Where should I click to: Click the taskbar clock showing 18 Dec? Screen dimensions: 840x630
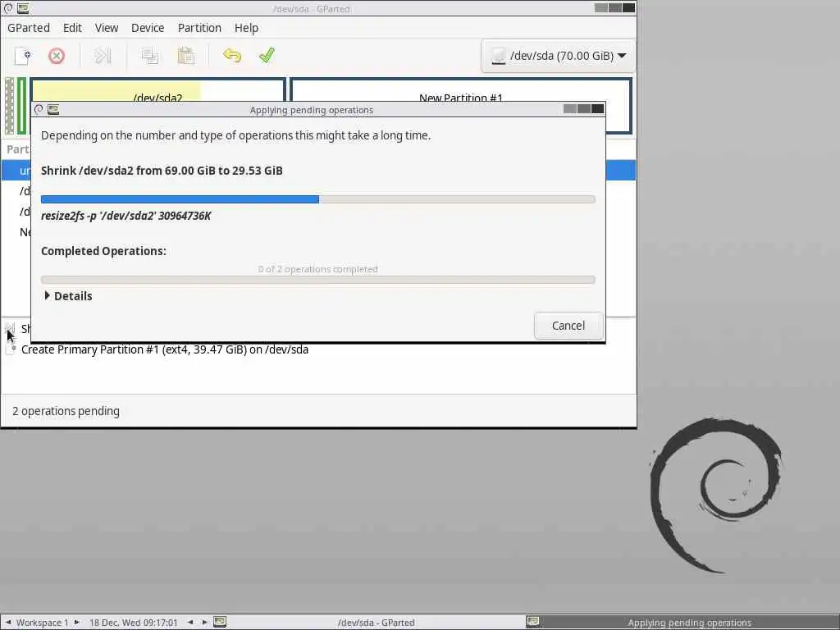pos(134,623)
